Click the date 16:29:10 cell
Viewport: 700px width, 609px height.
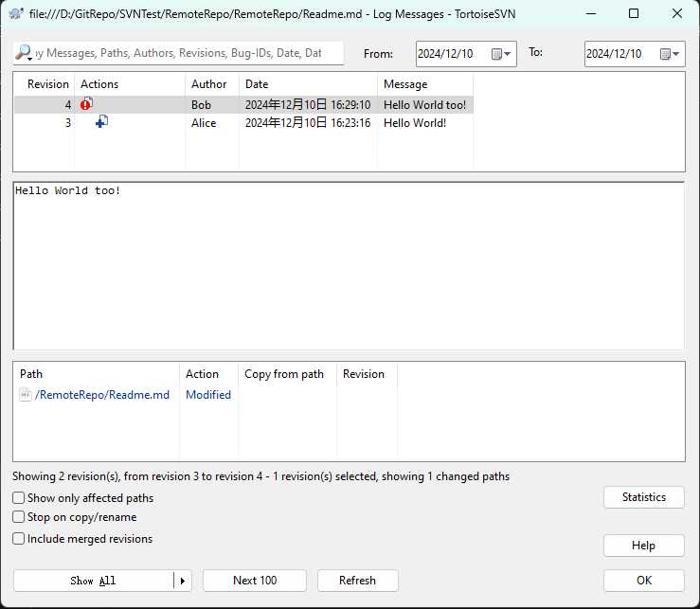coord(308,105)
